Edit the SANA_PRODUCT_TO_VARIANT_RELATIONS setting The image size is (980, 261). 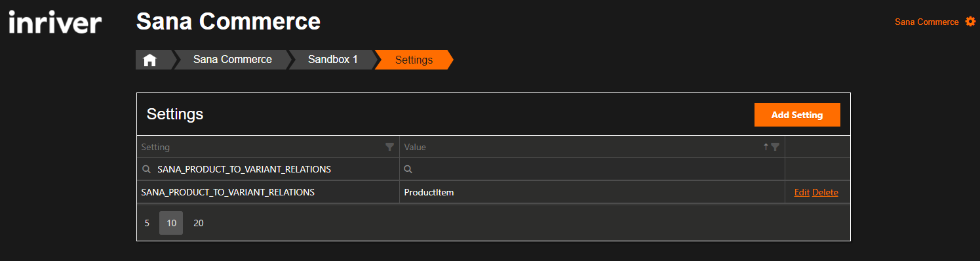(802, 192)
